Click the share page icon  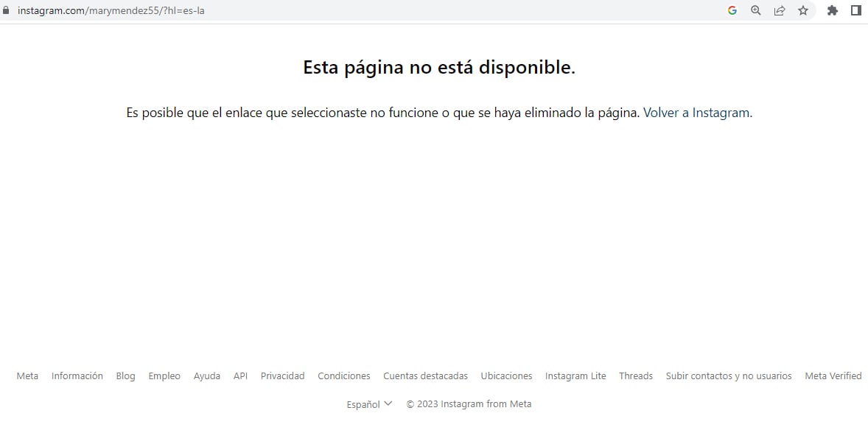coord(779,10)
